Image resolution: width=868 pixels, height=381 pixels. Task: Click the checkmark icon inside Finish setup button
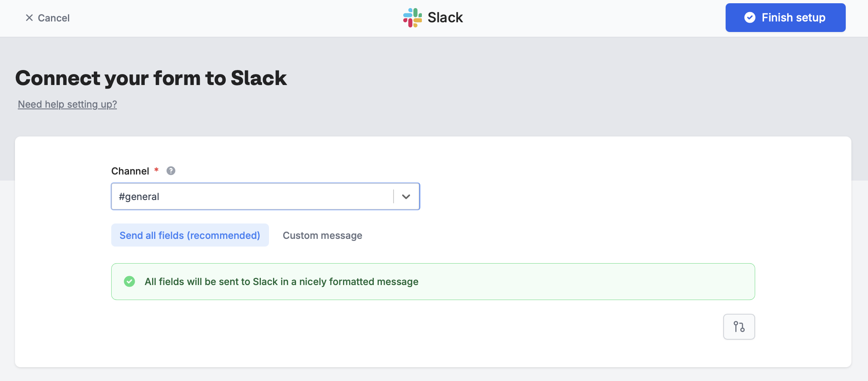pyautogui.click(x=750, y=17)
